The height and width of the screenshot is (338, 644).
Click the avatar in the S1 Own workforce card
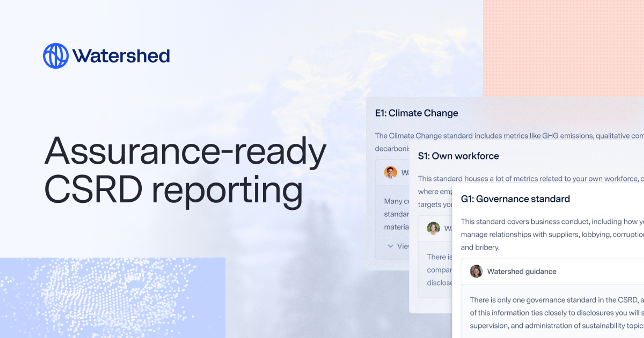coord(433,228)
